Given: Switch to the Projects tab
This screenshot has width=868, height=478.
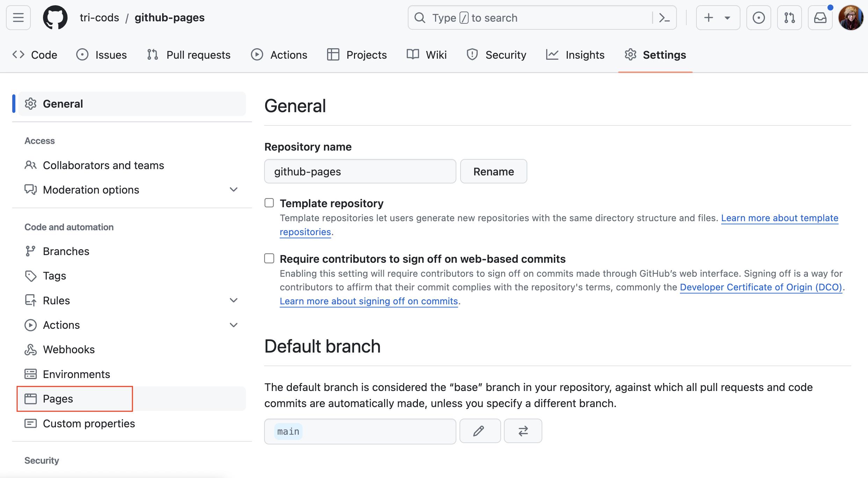Looking at the screenshot, I should 357,55.
